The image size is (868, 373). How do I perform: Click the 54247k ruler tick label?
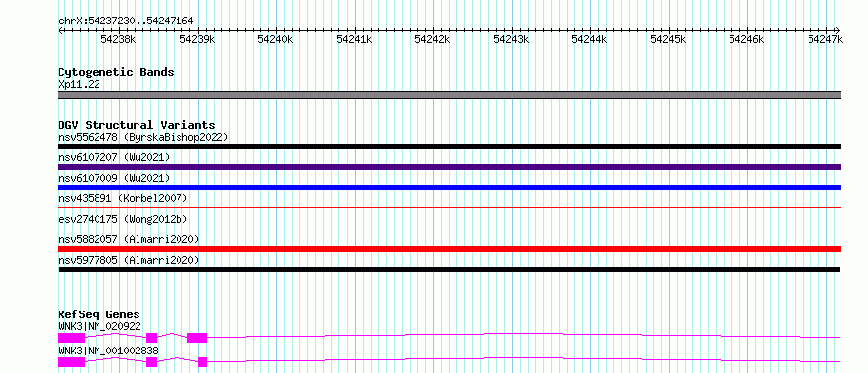(825, 39)
